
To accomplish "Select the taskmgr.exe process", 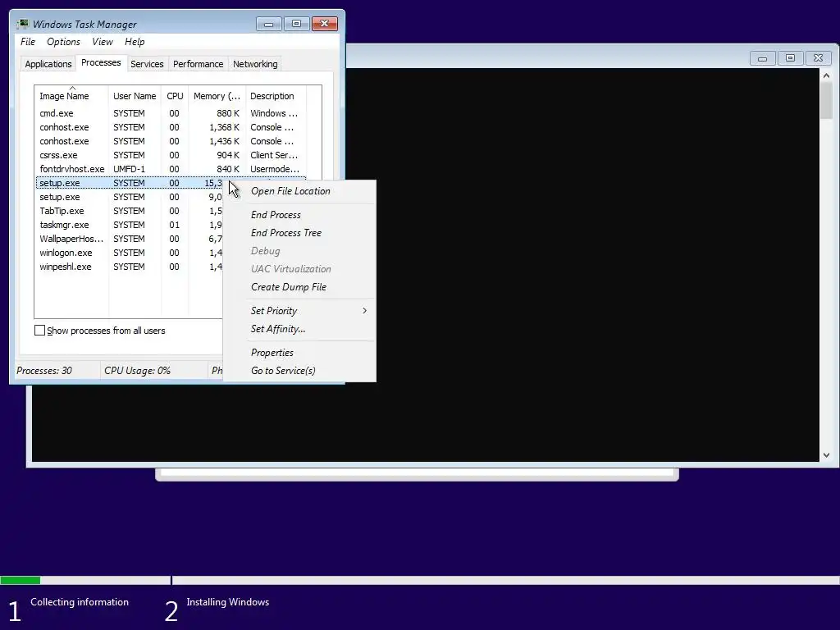I will [129, 225].
